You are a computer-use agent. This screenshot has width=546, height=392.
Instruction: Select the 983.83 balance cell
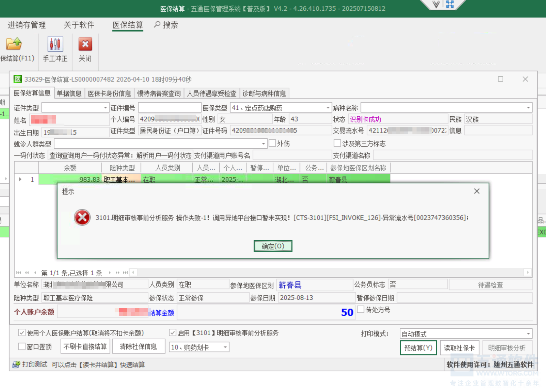click(x=70, y=179)
